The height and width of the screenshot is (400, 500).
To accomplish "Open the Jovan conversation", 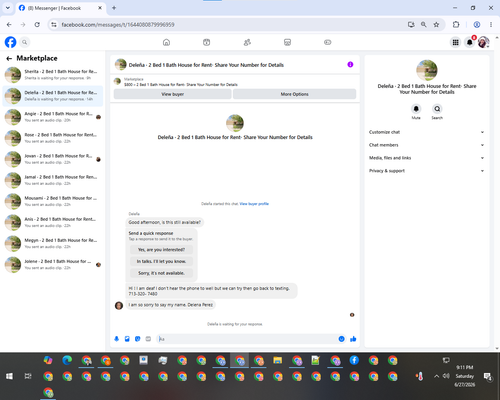I will [x=53, y=159].
